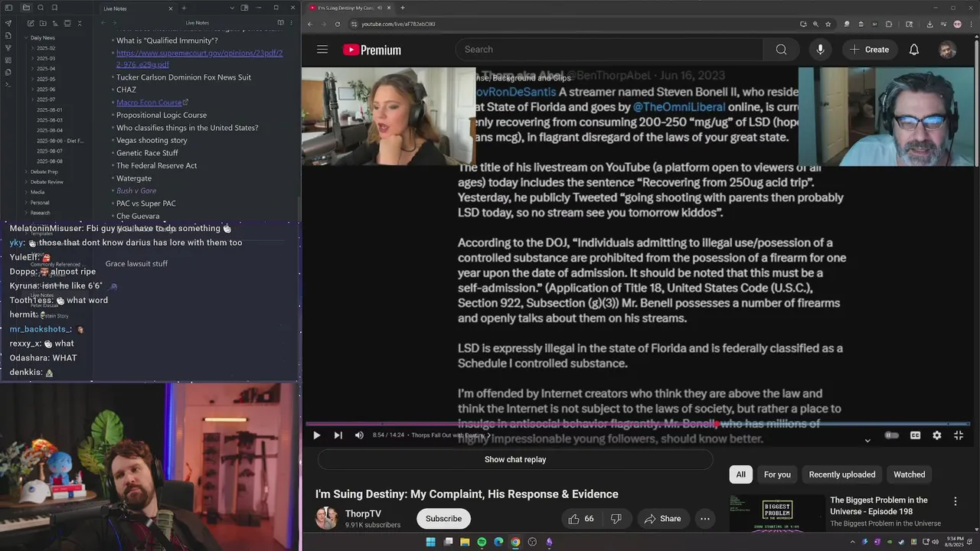The image size is (980, 551).
Task: Create a new note with pencil icon
Action: [31, 23]
